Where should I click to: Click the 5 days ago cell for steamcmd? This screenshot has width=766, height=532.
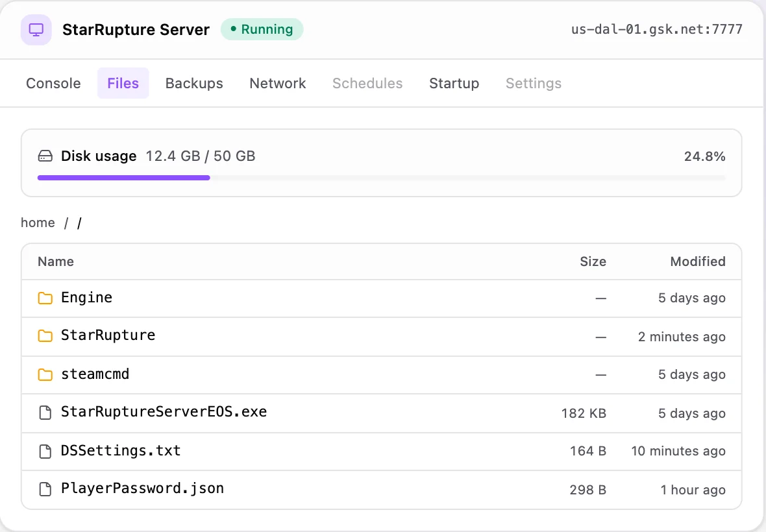(692, 374)
